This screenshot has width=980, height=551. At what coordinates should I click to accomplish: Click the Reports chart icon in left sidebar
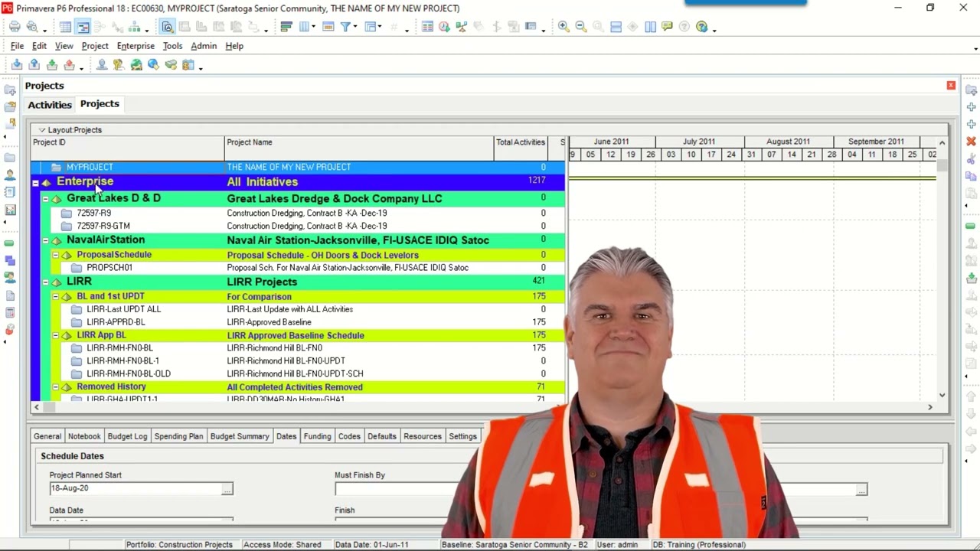pos(10,210)
